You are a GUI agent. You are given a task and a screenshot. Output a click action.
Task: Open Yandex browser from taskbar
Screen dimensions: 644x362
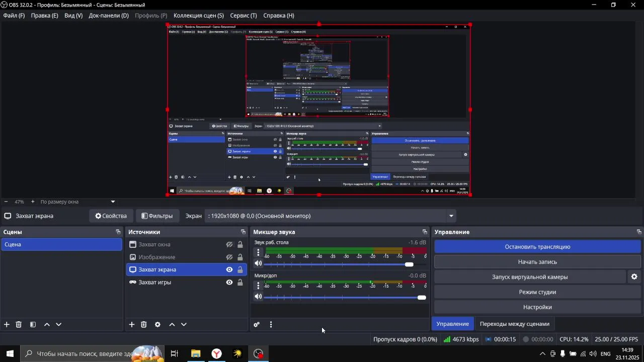(216, 354)
